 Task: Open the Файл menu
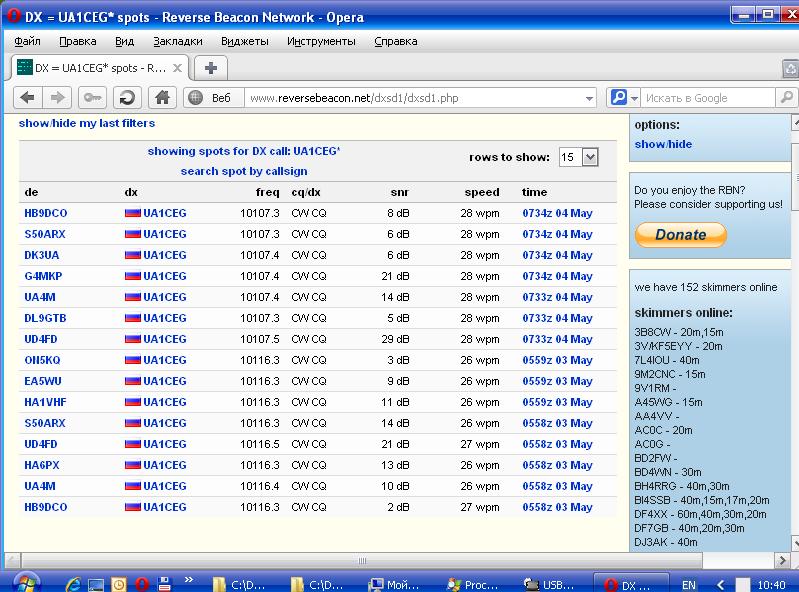pos(28,41)
